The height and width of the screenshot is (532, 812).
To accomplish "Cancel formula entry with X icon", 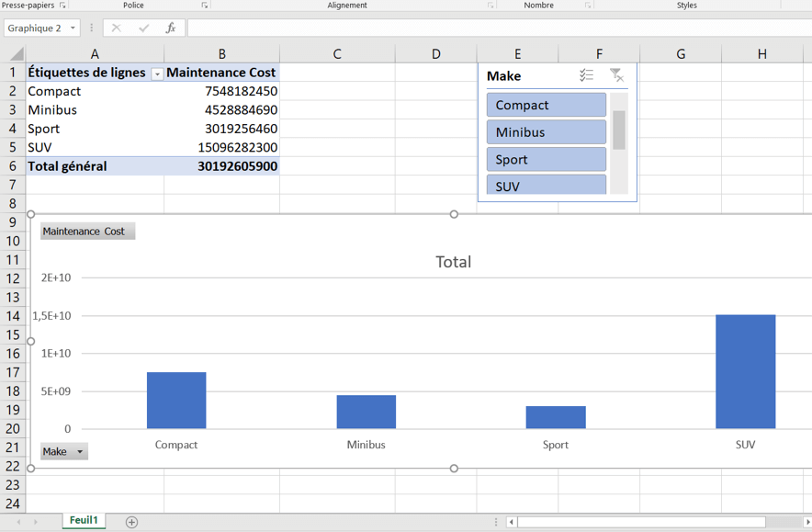I will tap(116, 28).
